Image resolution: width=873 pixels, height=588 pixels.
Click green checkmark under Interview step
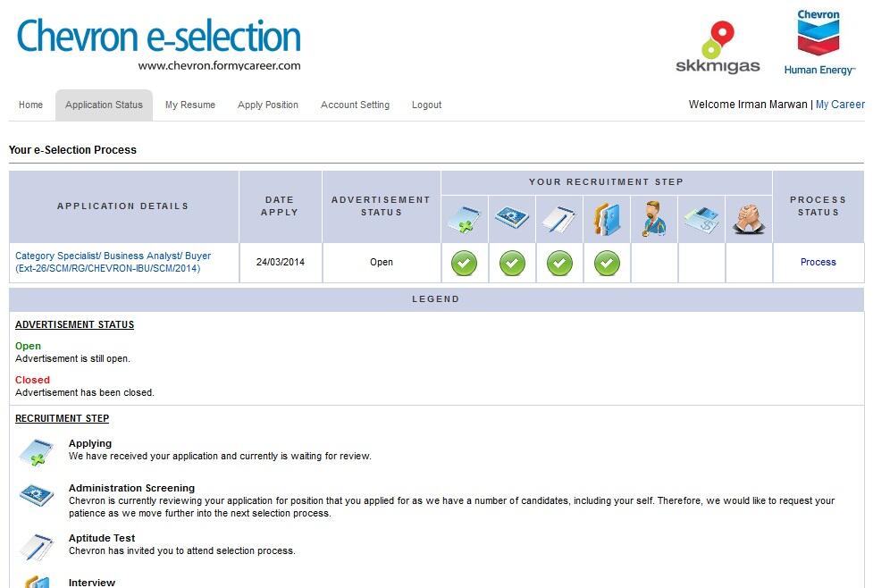(607, 263)
